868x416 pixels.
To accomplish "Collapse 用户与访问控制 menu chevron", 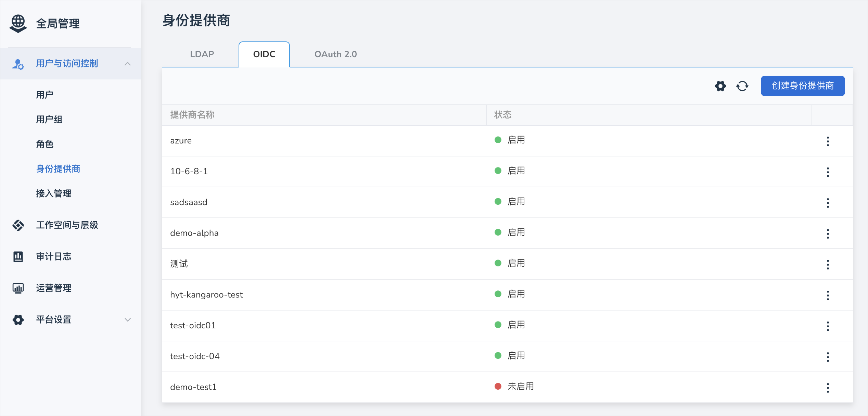I will point(128,64).
